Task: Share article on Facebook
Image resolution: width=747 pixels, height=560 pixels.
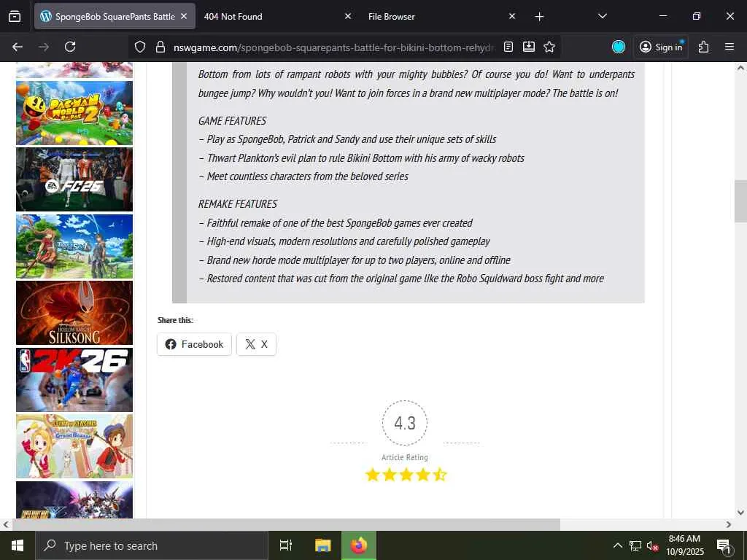Action: (194, 344)
